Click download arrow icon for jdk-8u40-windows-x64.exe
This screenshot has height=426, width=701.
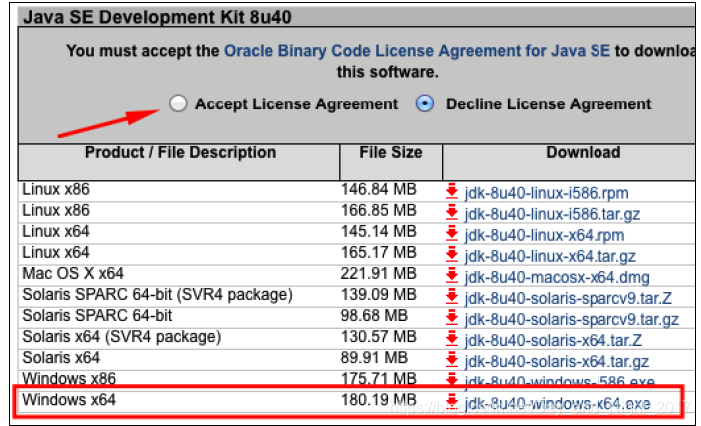click(452, 401)
